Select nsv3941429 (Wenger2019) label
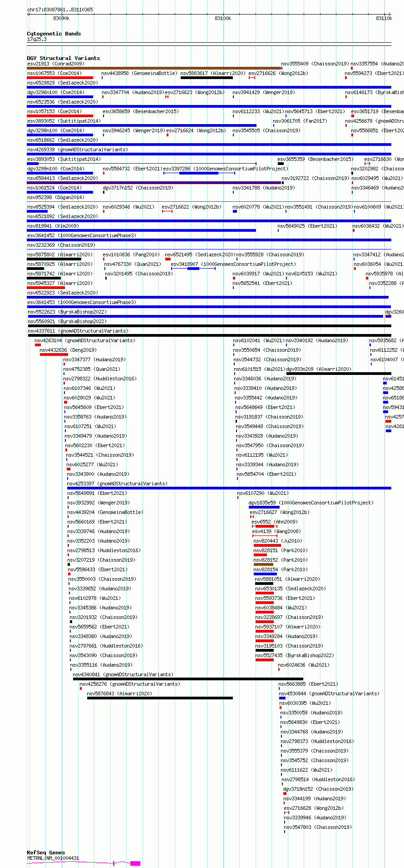 pos(264,93)
